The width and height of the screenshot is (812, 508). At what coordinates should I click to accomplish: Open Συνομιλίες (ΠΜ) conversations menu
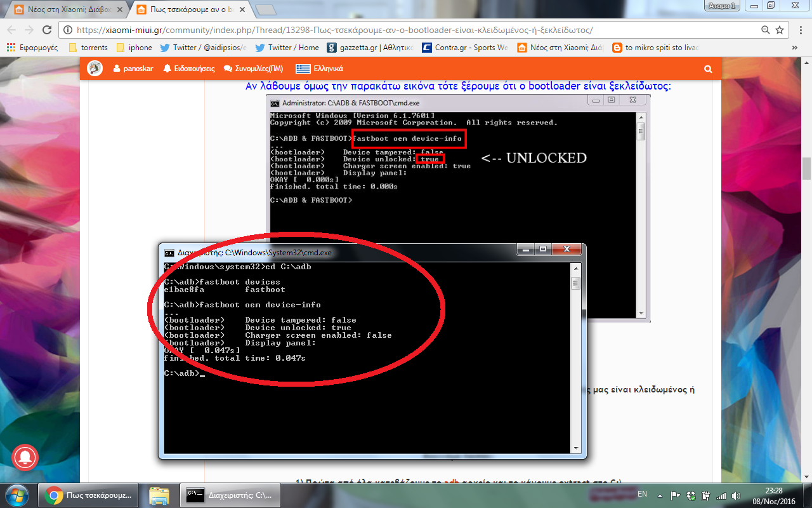click(254, 69)
